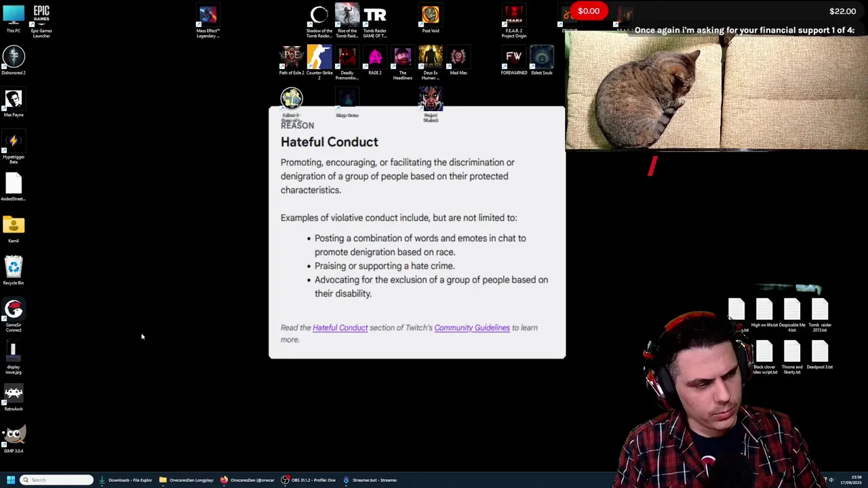The height and width of the screenshot is (488, 868).
Task: Select the Deus Ex Human Revolution icon
Action: tap(431, 63)
